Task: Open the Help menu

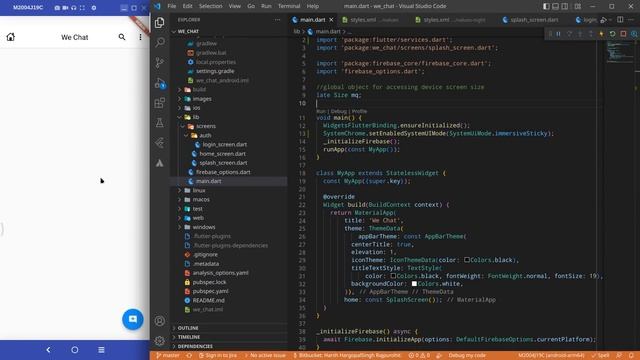Action: (x=313, y=6)
